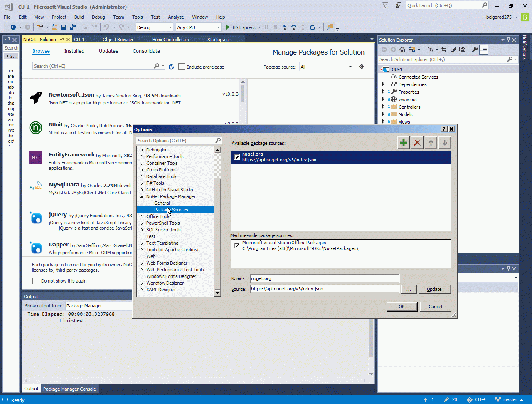Click the Navigate Backward toolbar icon
Screen dimensions: 532x404
[13, 27]
